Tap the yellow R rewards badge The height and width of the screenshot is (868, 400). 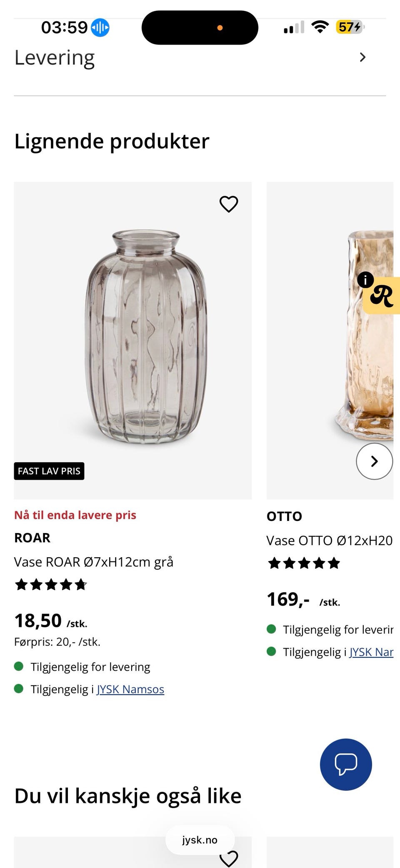[x=382, y=295]
